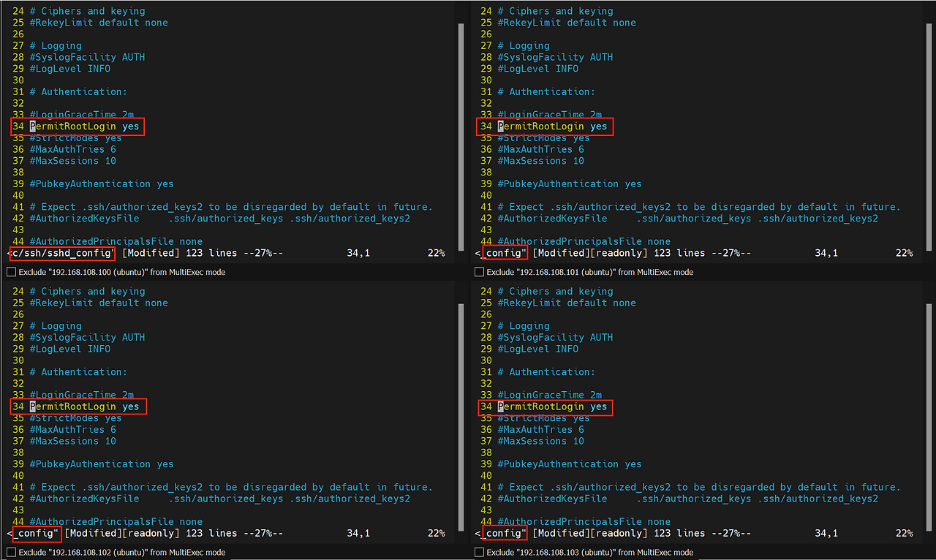Click #RekeyLimit default none in bottom-left terminal
This screenshot has height=560, width=936.
click(98, 303)
